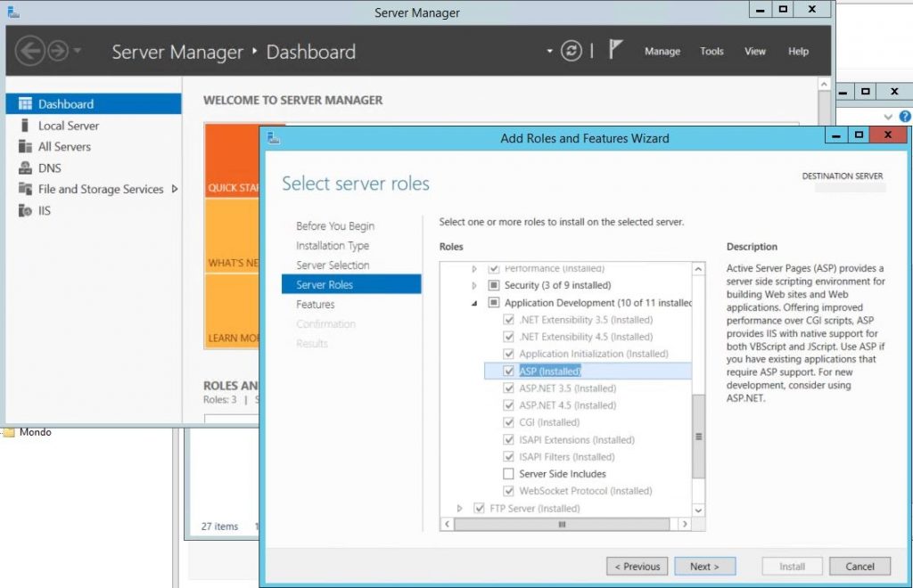Open the Tools menu

tap(711, 52)
